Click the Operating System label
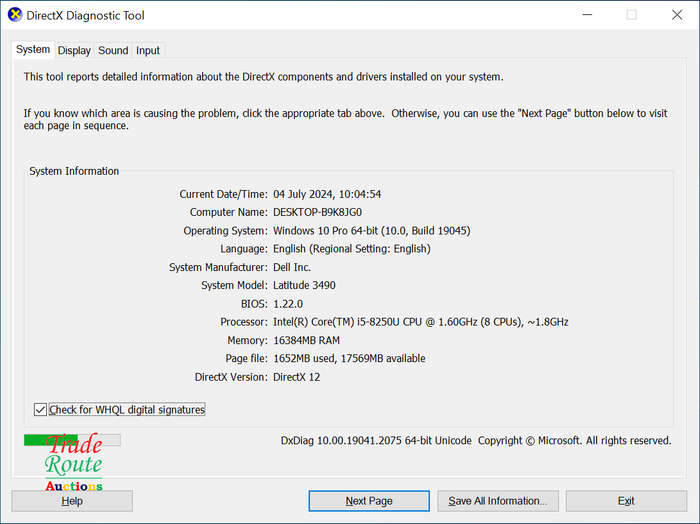700x524 pixels. (x=225, y=230)
